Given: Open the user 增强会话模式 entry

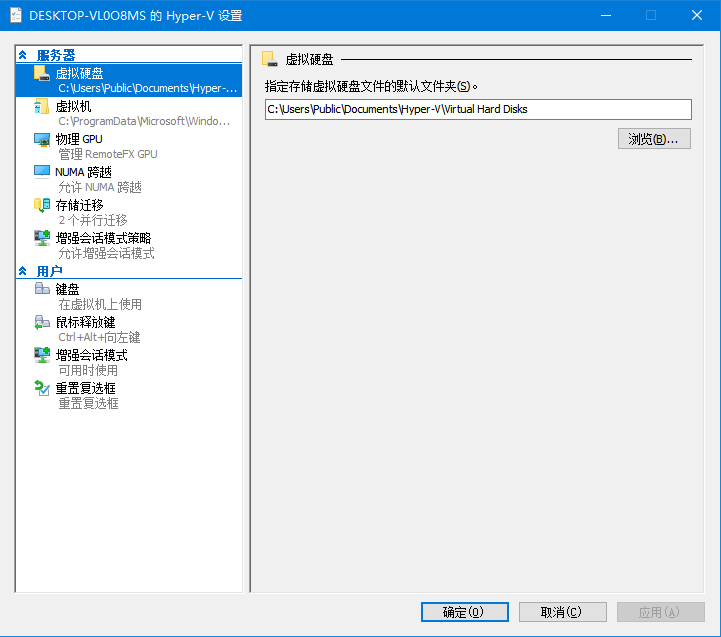Looking at the screenshot, I should click(129, 362).
